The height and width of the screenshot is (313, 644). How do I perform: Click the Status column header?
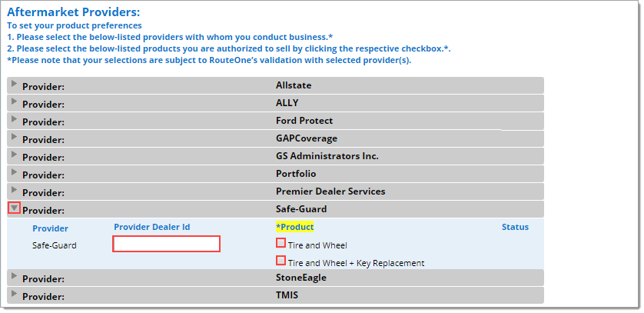tap(515, 227)
